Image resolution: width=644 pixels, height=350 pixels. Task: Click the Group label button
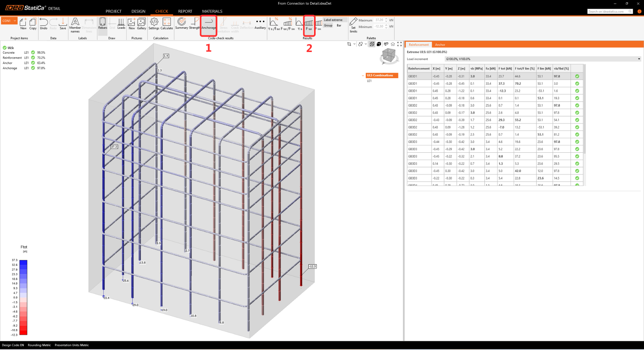328,26
